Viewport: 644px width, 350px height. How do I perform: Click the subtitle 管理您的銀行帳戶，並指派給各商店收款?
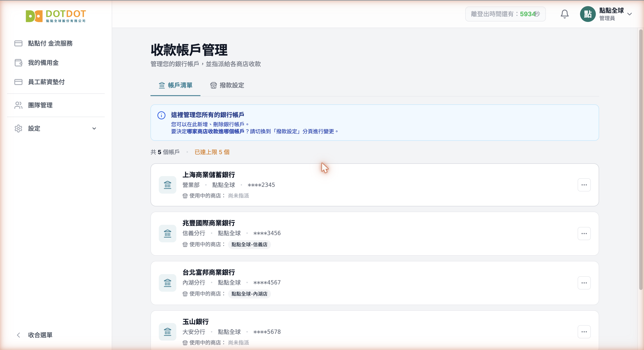pyautogui.click(x=205, y=64)
